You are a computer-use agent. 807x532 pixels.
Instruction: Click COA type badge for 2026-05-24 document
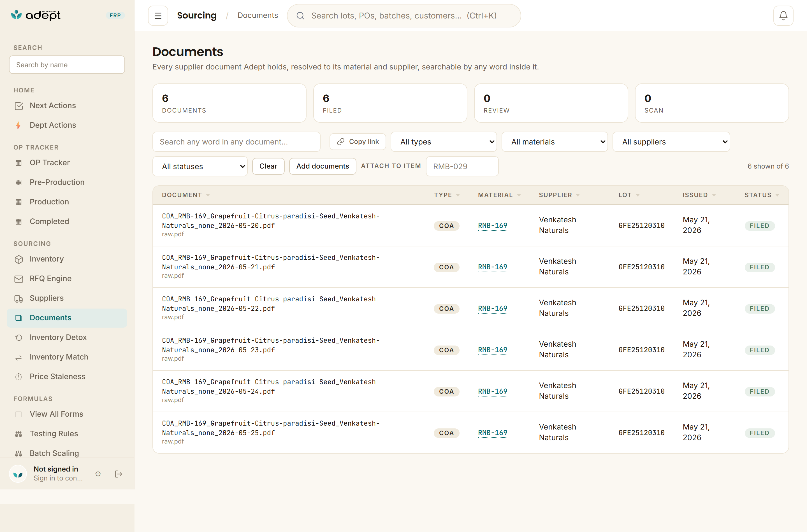click(446, 391)
